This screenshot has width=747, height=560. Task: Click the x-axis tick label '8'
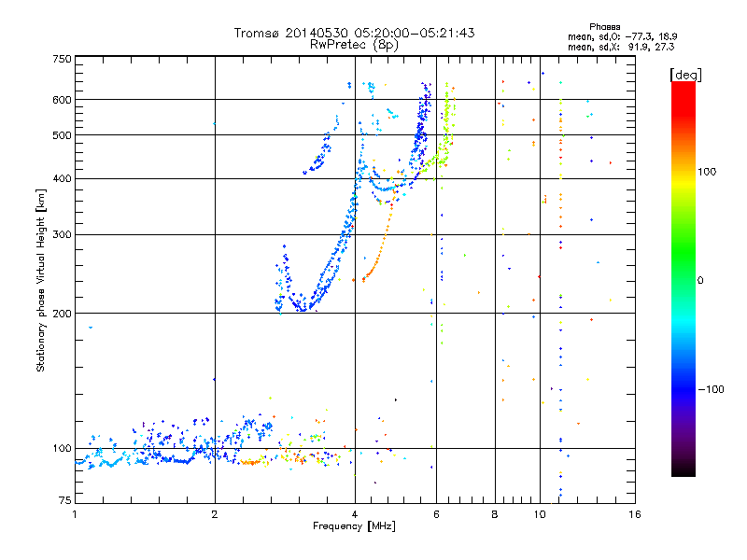click(x=495, y=514)
